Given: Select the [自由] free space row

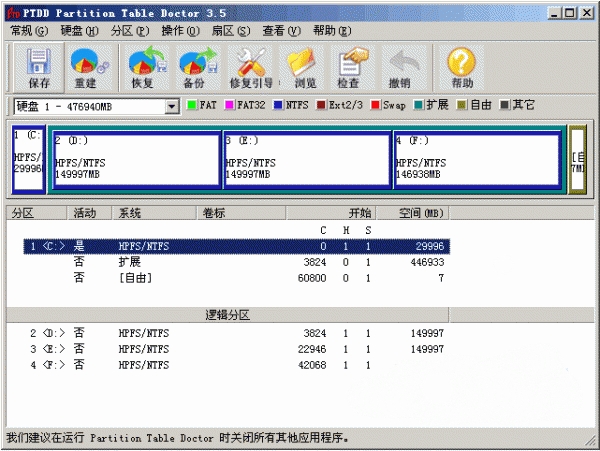Looking at the screenshot, I should point(236,278).
